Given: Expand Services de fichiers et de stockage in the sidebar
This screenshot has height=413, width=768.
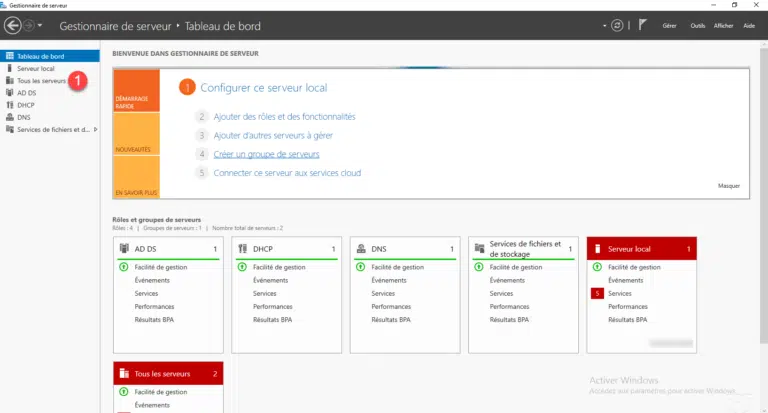Looking at the screenshot, I should pyautogui.click(x=95, y=129).
